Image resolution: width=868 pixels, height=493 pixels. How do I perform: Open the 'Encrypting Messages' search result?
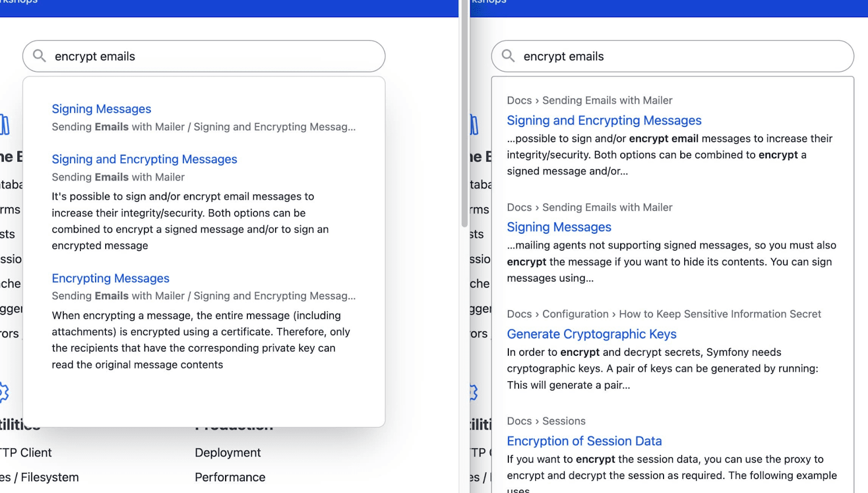coord(111,278)
